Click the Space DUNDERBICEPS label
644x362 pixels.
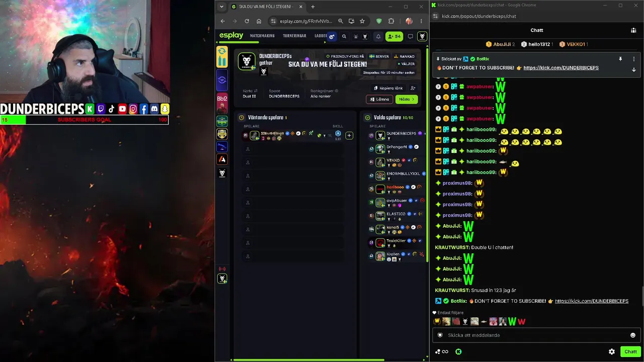[284, 94]
